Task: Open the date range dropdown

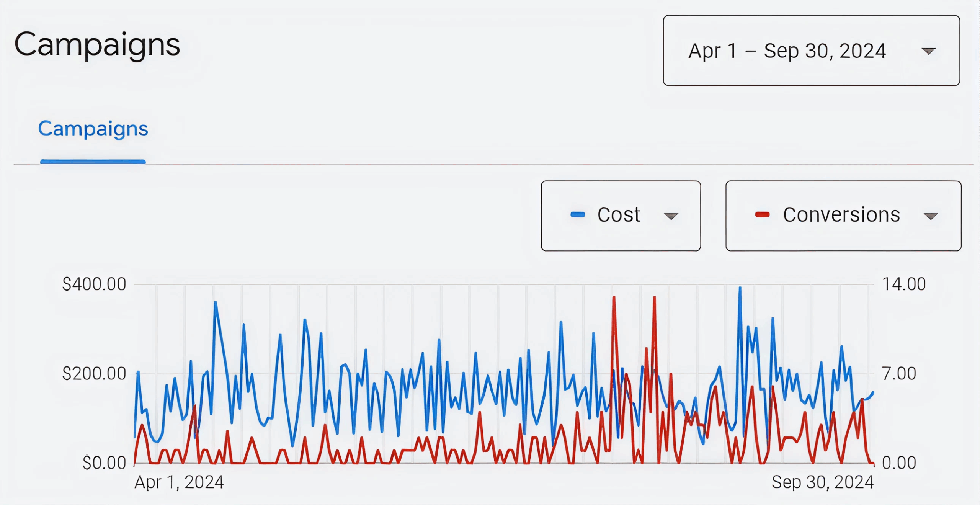Action: [929, 51]
